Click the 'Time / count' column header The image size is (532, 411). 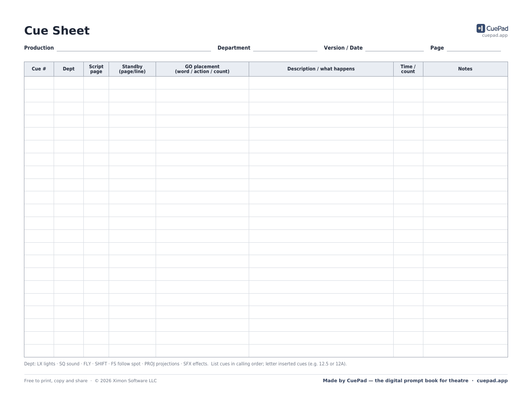[x=408, y=69]
